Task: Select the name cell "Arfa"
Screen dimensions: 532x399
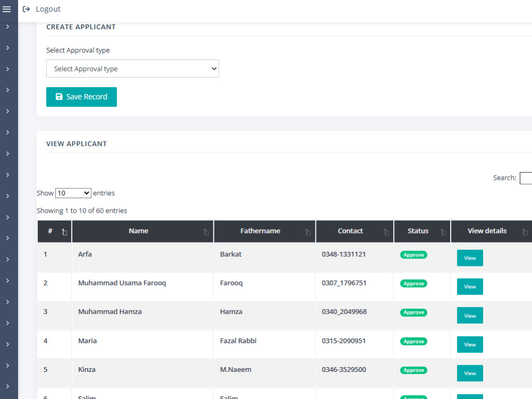Action: [x=85, y=254]
